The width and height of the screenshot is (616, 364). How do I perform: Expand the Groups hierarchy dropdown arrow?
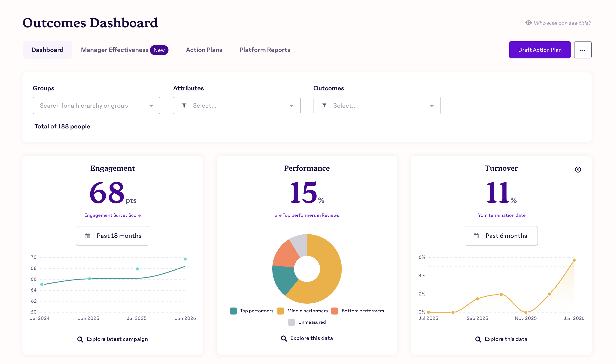coord(151,106)
